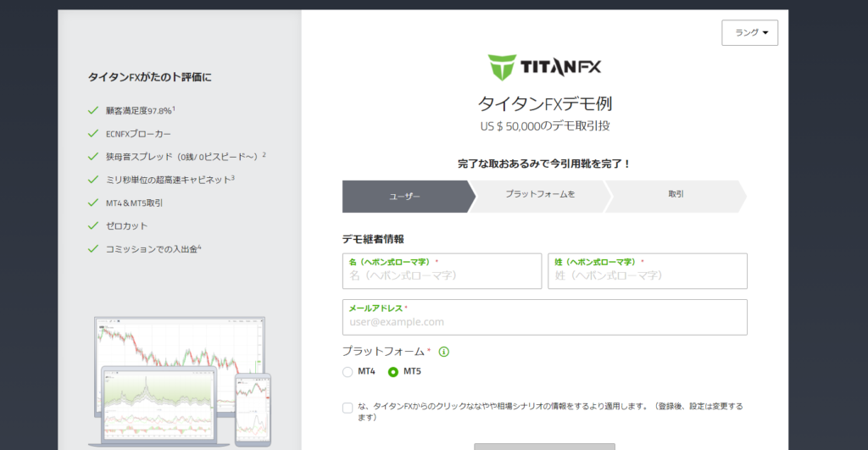868x450 pixels.
Task: Click the Titan FX logo
Action: (x=544, y=67)
